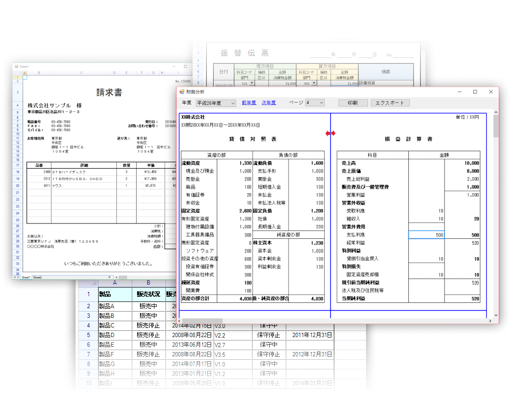Expand the ページ page number dropdown
The image size is (532, 405).
pos(321,103)
